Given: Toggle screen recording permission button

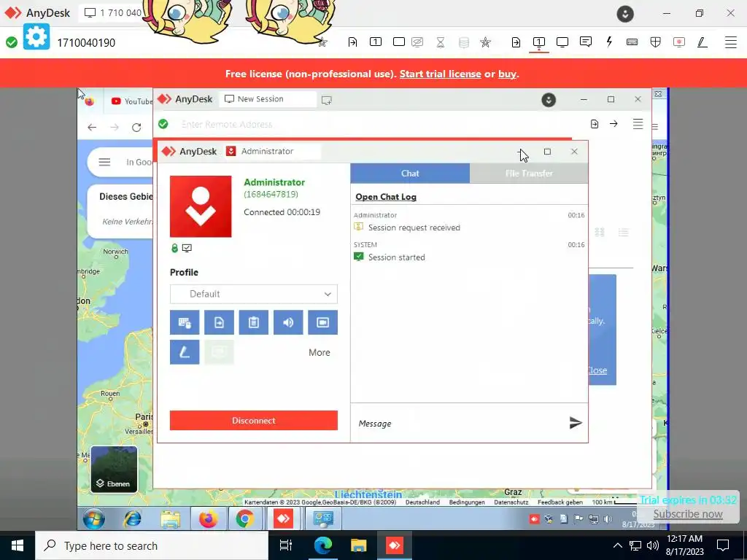Looking at the screenshot, I should pyautogui.click(x=322, y=322).
